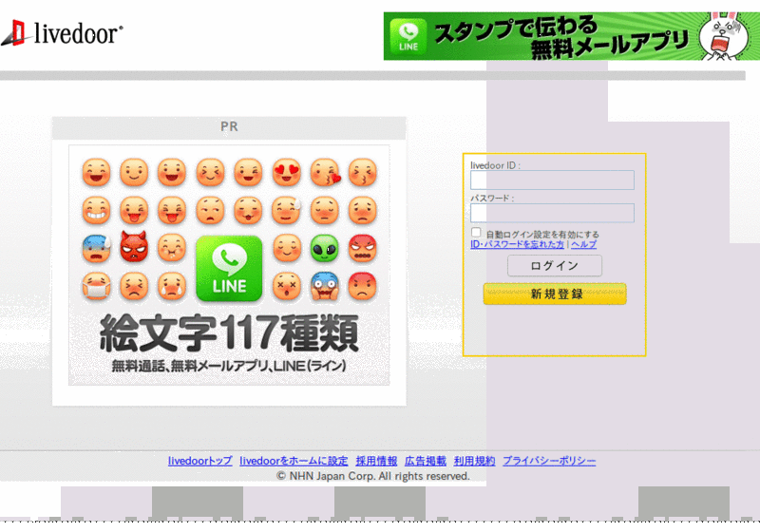Click the crying emoji in bottom row
This screenshot has height=532, width=760.
tap(172, 286)
